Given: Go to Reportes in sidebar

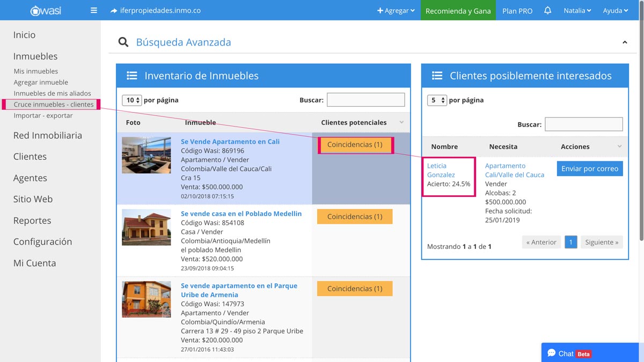Looking at the screenshot, I should (32, 220).
